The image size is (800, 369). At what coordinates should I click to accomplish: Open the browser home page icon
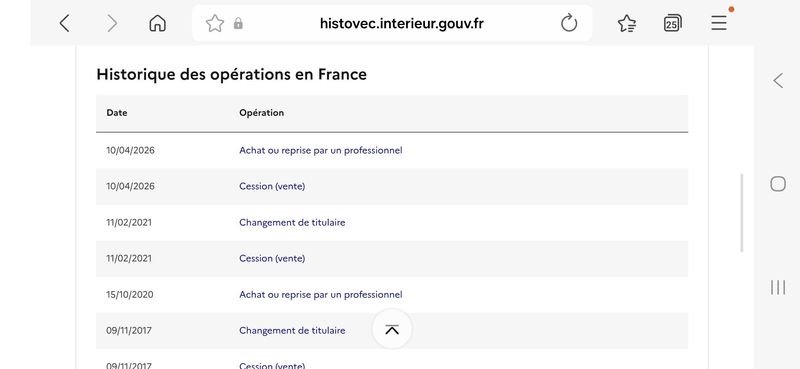coord(158,23)
